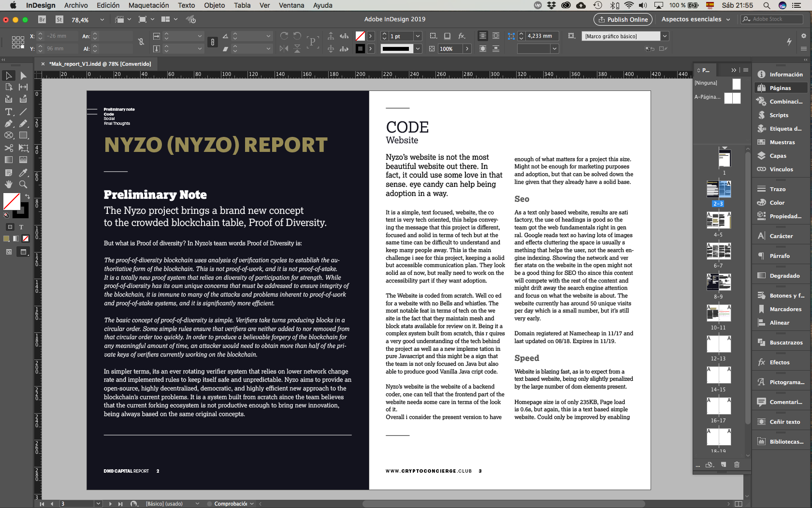
Task: Select the Rectangle tool
Action: tap(23, 135)
